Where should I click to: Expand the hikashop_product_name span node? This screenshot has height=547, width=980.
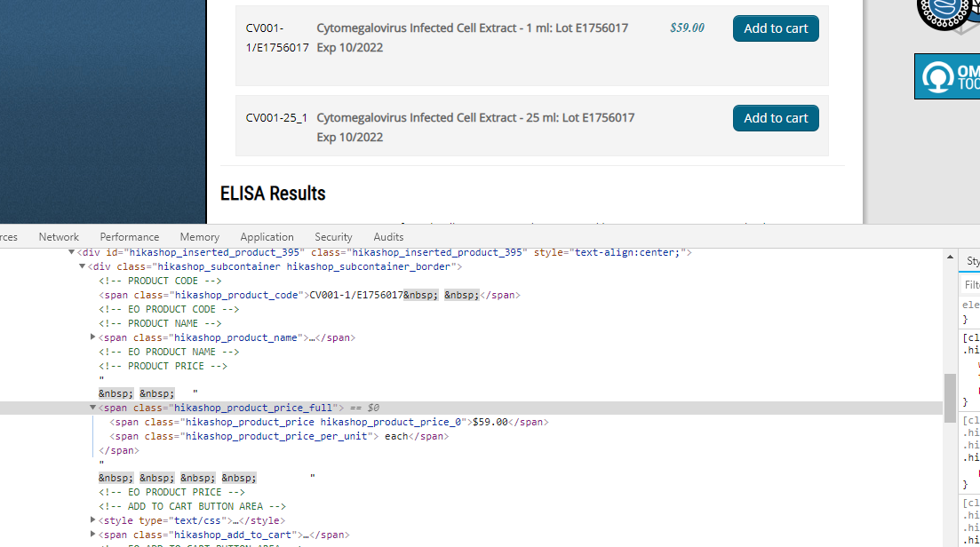pos(93,337)
